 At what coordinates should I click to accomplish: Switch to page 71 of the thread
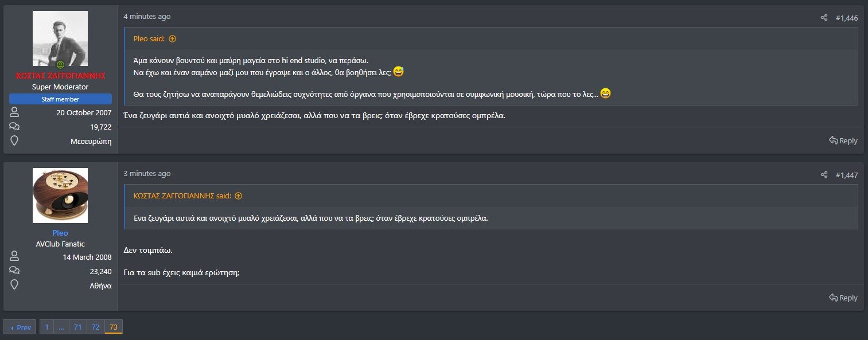pos(78,327)
